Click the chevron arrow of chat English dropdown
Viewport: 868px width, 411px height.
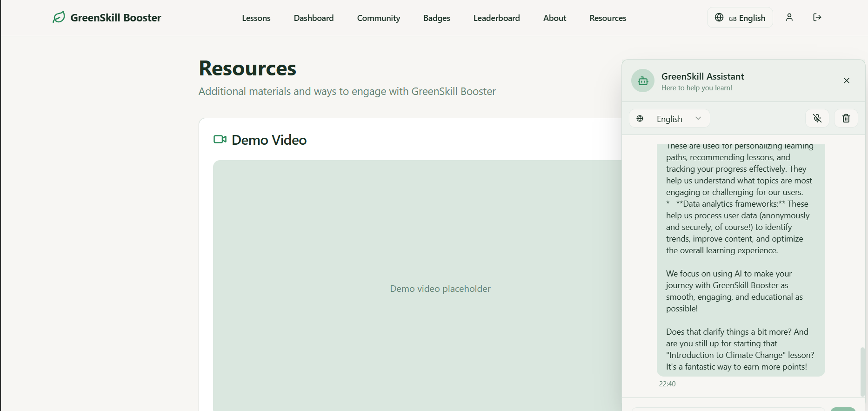(698, 118)
